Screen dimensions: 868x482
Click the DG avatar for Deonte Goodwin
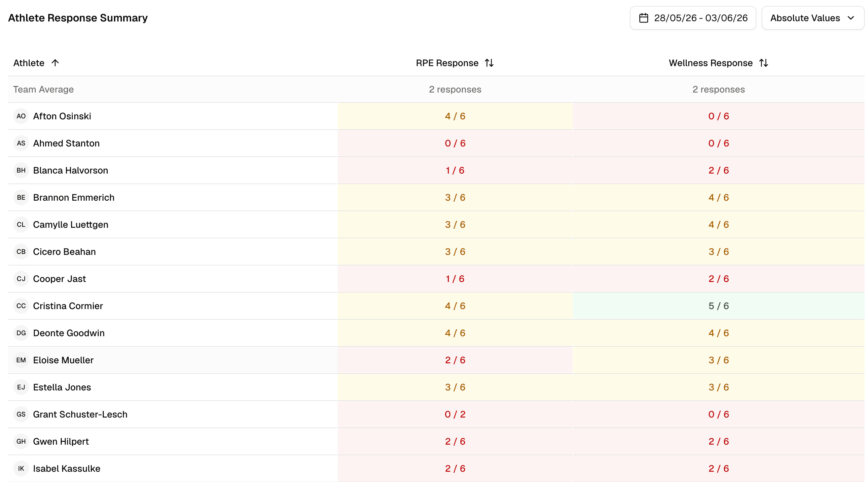click(x=21, y=333)
